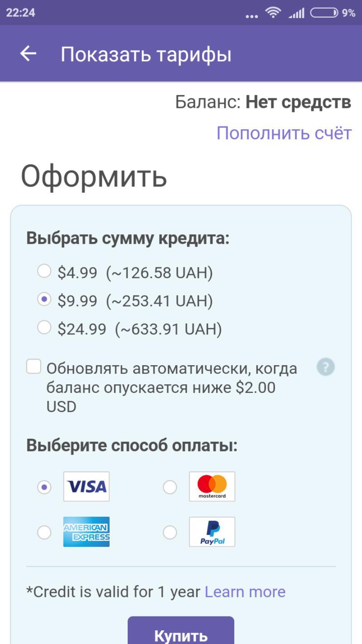Screen dimensions: 362x644
Task: Tap the Visa card logo
Action: (x=86, y=487)
